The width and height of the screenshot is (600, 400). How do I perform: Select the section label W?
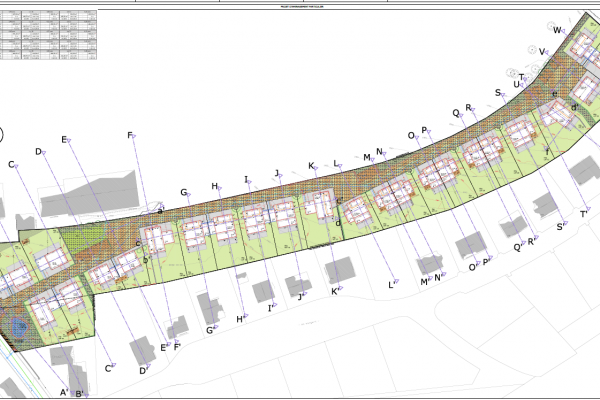[x=557, y=30]
